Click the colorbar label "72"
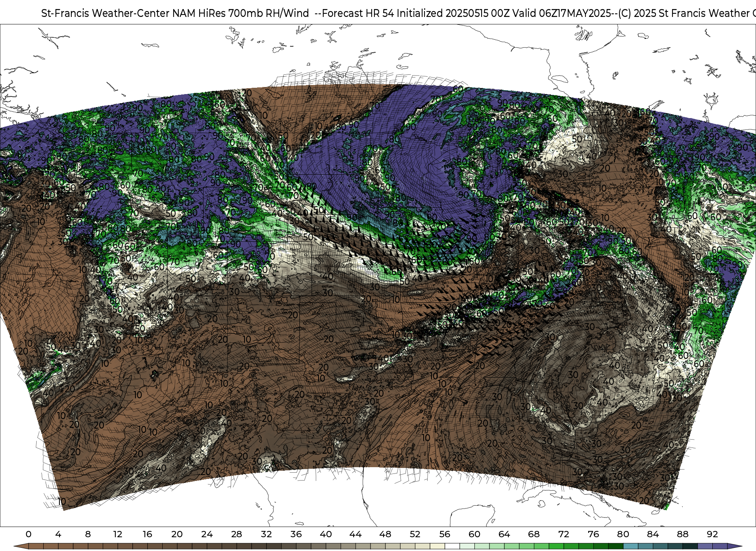 (x=563, y=534)
